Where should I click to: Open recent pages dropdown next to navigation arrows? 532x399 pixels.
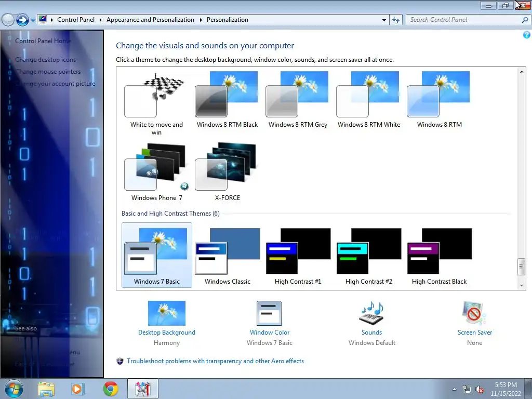(33, 20)
